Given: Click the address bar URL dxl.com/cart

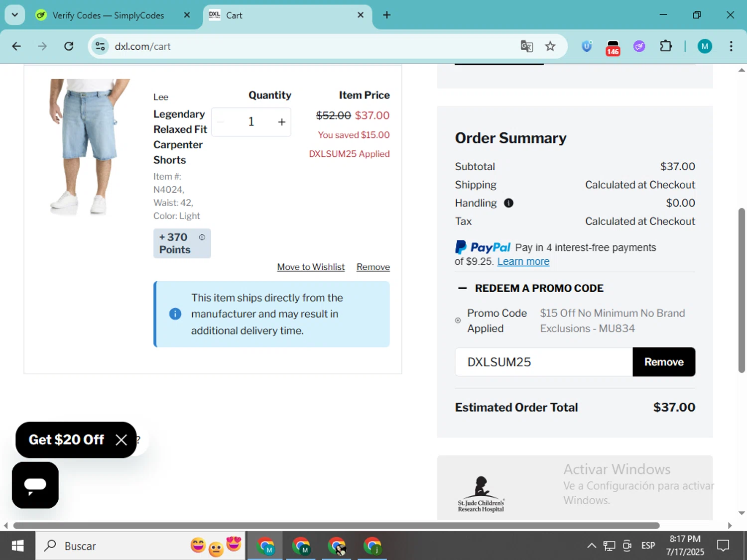Looking at the screenshot, I should coord(142,46).
